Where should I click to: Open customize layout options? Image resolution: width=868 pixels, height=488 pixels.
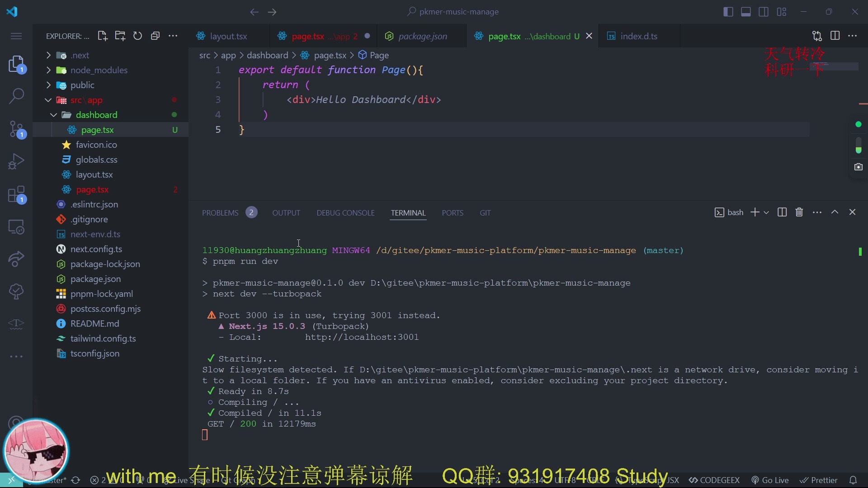(782, 12)
